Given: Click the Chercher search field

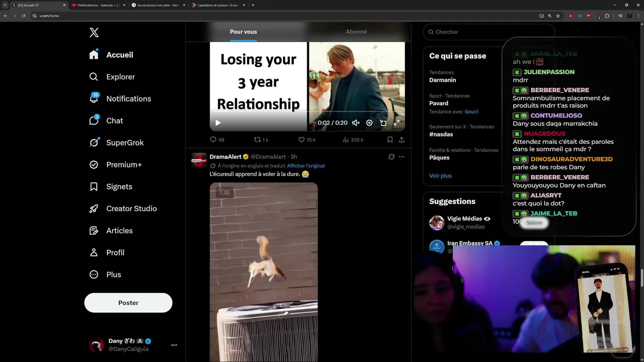Looking at the screenshot, I should [489, 32].
